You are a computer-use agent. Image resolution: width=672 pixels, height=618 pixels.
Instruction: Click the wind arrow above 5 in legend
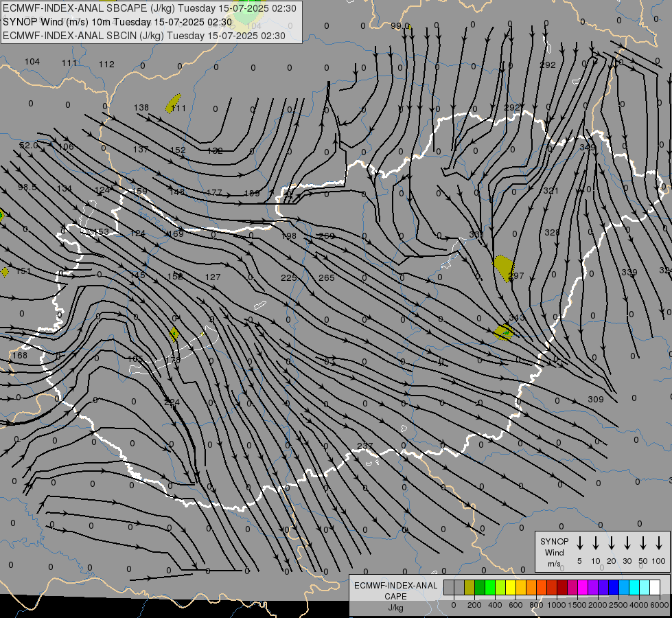point(579,543)
